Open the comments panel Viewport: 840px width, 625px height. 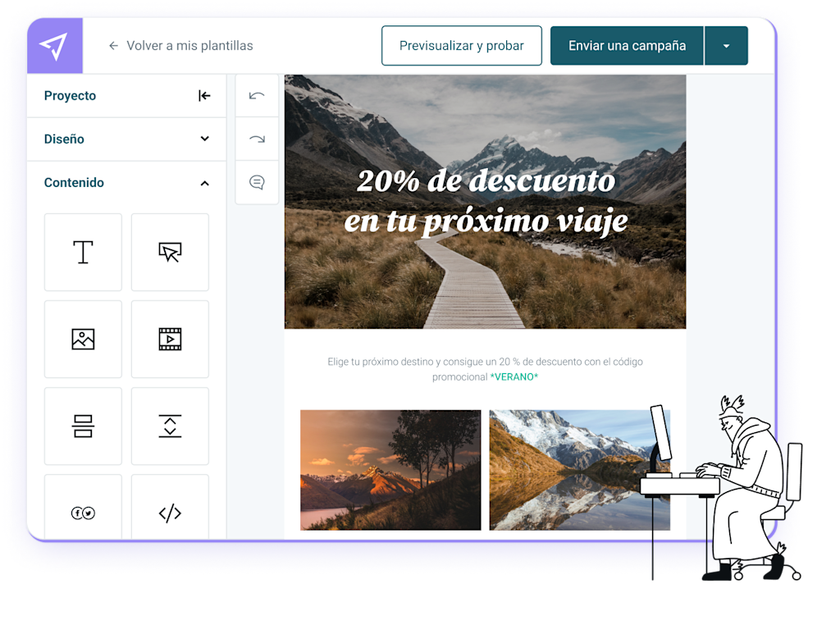257,182
